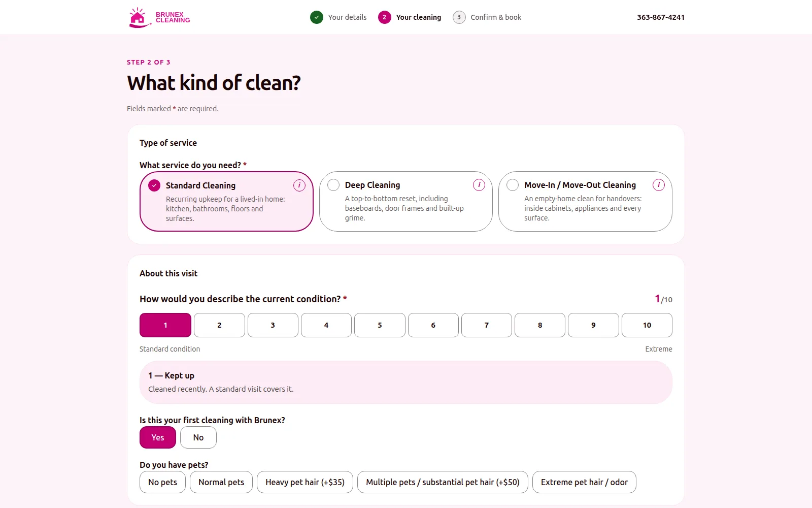This screenshot has width=812, height=508.
Task: Set condition rating to 2
Action: (x=219, y=325)
